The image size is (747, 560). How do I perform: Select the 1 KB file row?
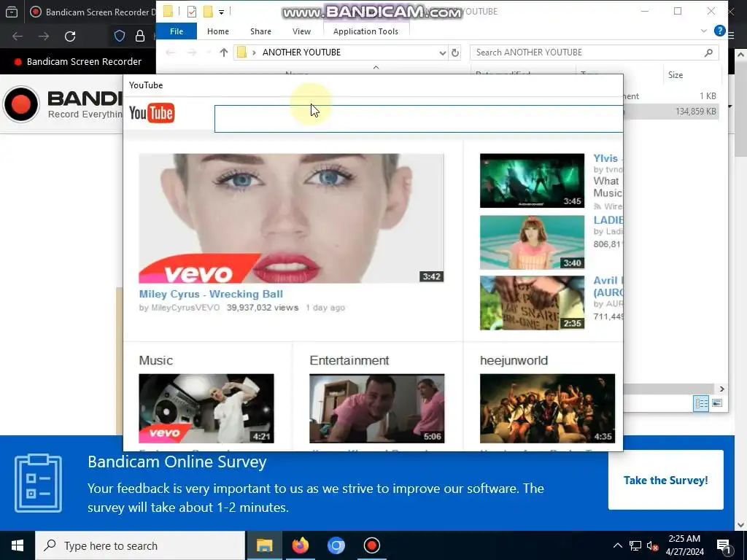click(x=671, y=96)
